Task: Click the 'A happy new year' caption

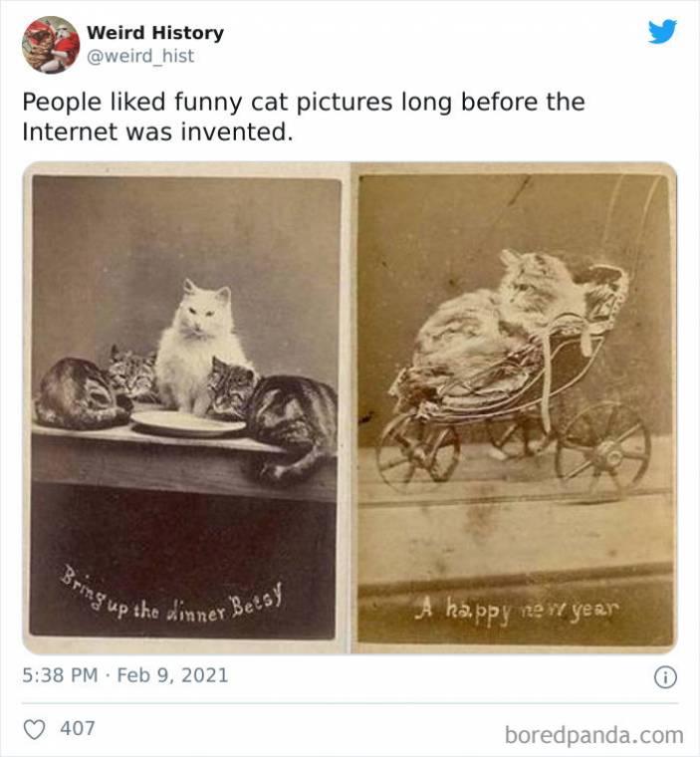Action: [x=516, y=611]
